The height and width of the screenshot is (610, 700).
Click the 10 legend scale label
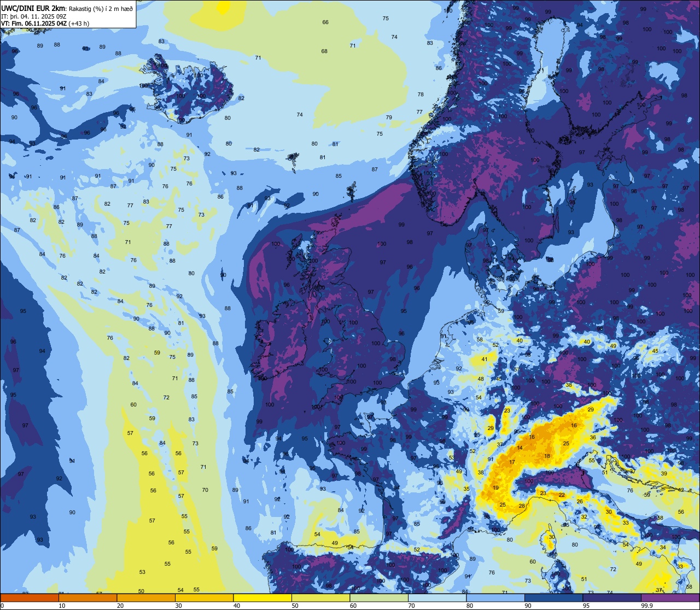tap(62, 606)
